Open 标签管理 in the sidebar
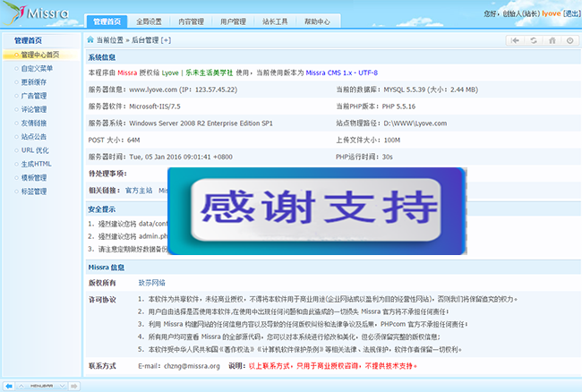Screen dimensions: 582x392 click(x=34, y=192)
